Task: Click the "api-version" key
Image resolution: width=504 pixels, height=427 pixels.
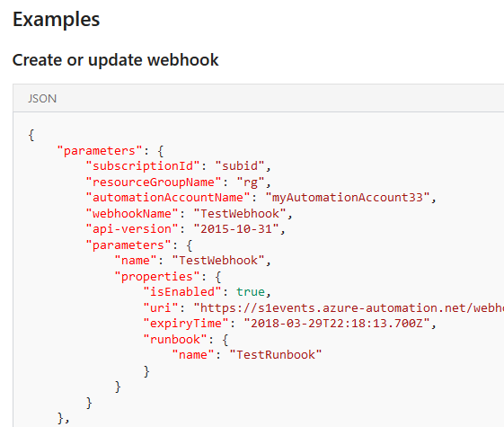Action: [x=132, y=229]
